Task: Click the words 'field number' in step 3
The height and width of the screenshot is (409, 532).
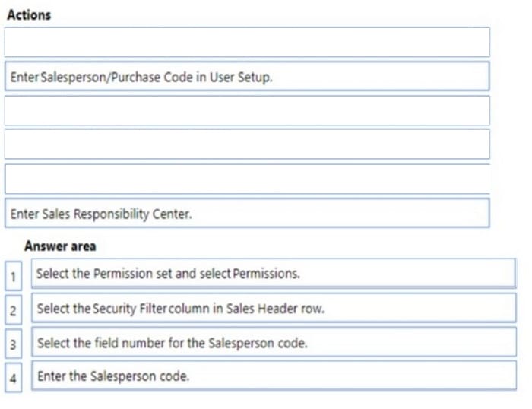Action: (121, 343)
